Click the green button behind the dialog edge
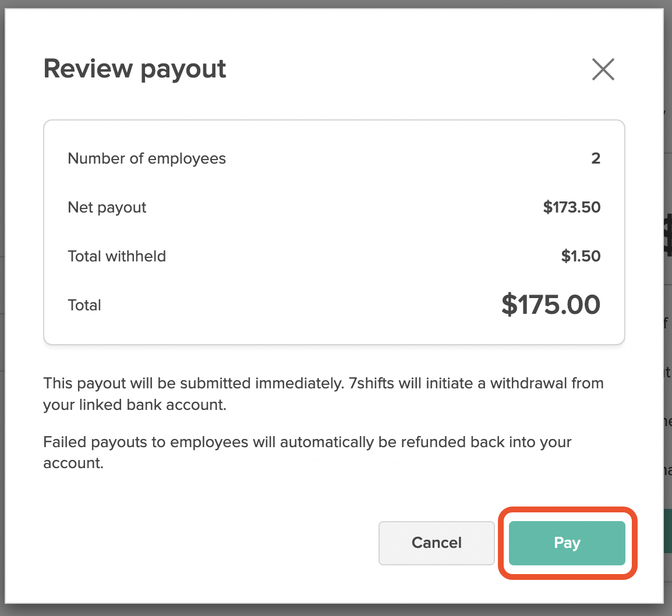Screen dimensions: 672x616 668,531
